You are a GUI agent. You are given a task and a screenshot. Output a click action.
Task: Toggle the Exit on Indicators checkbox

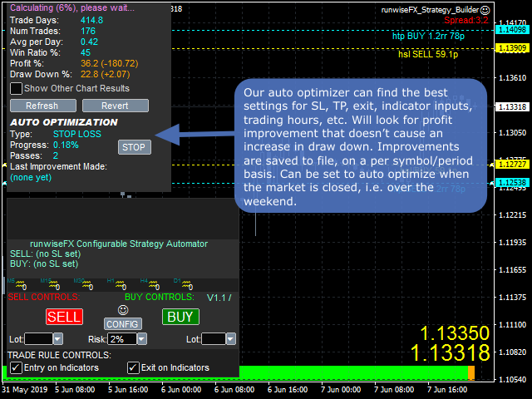point(133,367)
